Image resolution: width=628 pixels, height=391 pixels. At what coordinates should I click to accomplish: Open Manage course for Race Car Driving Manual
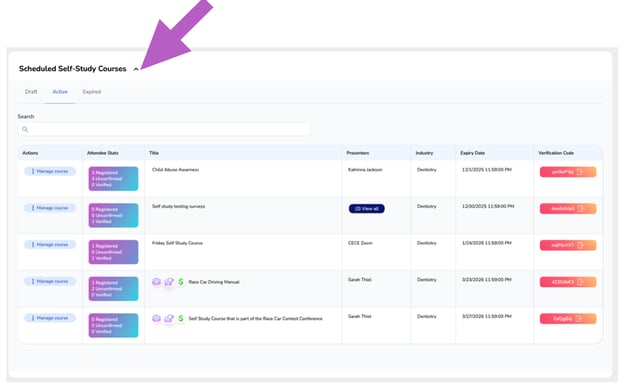click(50, 282)
